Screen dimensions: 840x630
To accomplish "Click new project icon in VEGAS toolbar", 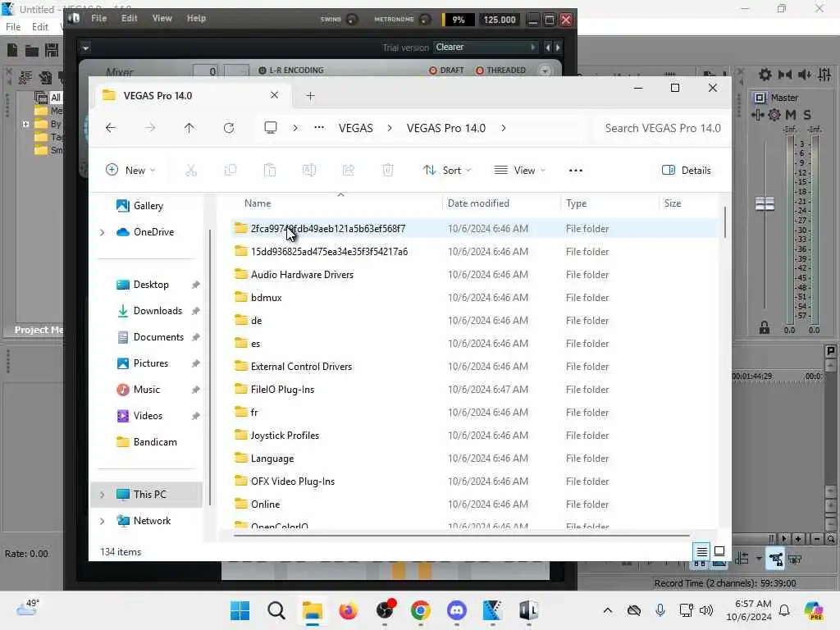I will 12,50.
